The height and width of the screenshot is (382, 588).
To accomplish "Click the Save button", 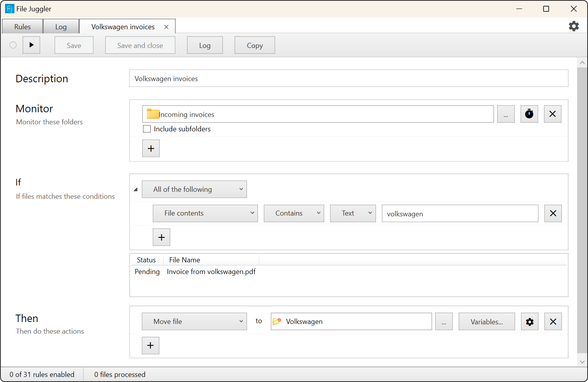I will pyautogui.click(x=74, y=45).
